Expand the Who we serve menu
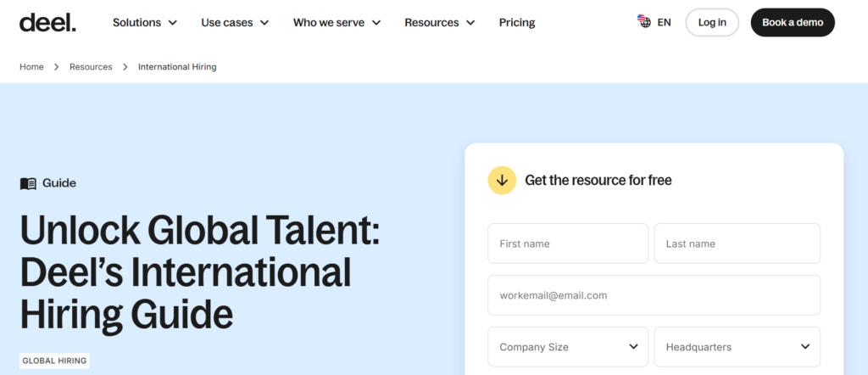This screenshot has width=868, height=375. point(337,23)
